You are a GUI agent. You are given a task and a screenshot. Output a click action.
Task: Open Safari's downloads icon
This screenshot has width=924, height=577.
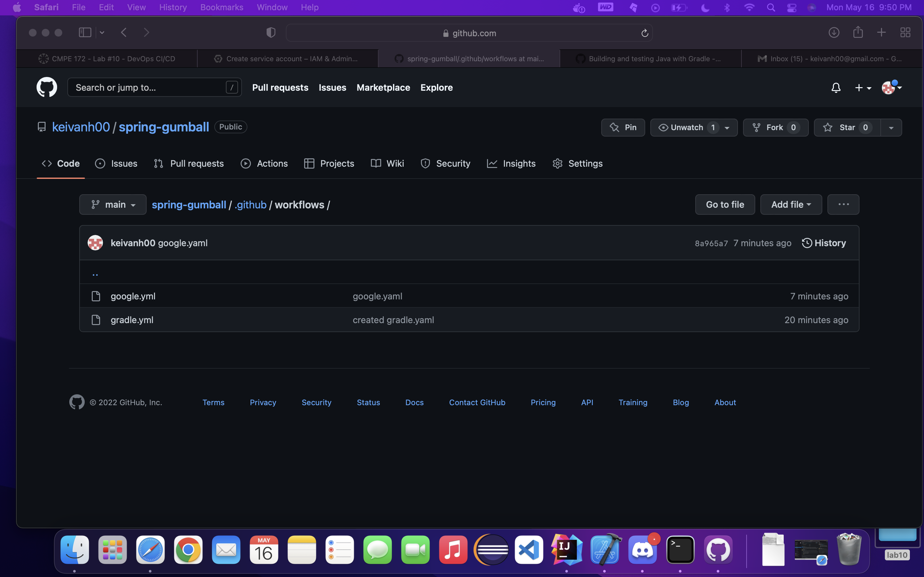[x=834, y=32]
